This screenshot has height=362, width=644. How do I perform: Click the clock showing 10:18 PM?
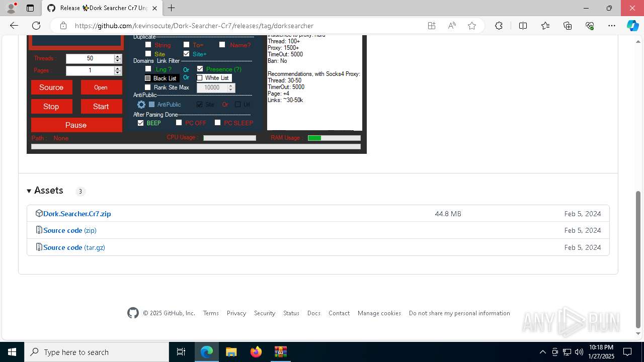601,347
